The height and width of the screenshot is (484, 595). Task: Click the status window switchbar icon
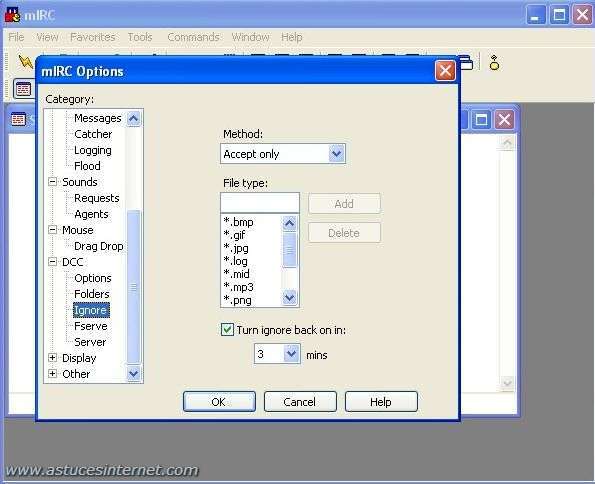click(x=23, y=89)
